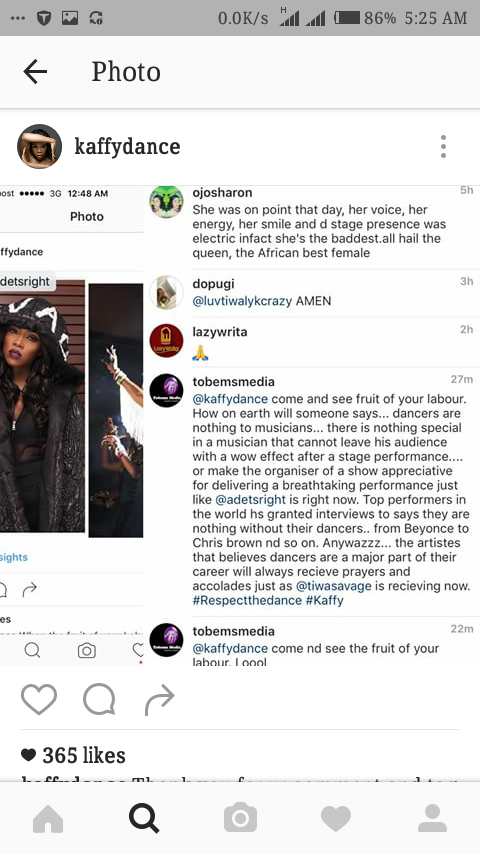Open the posted screenshot image
Viewport: 480px width, 854px height.
click(240, 426)
